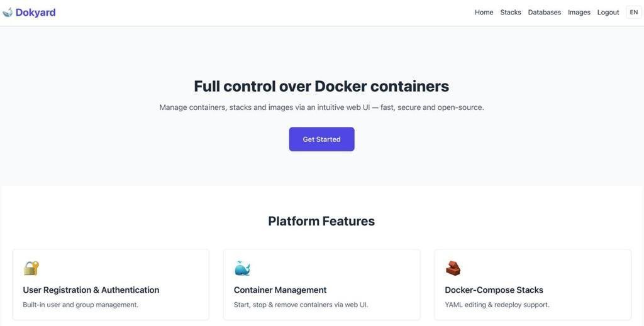
Task: Click the text 'Built-in user and group management.'
Action: coord(80,305)
